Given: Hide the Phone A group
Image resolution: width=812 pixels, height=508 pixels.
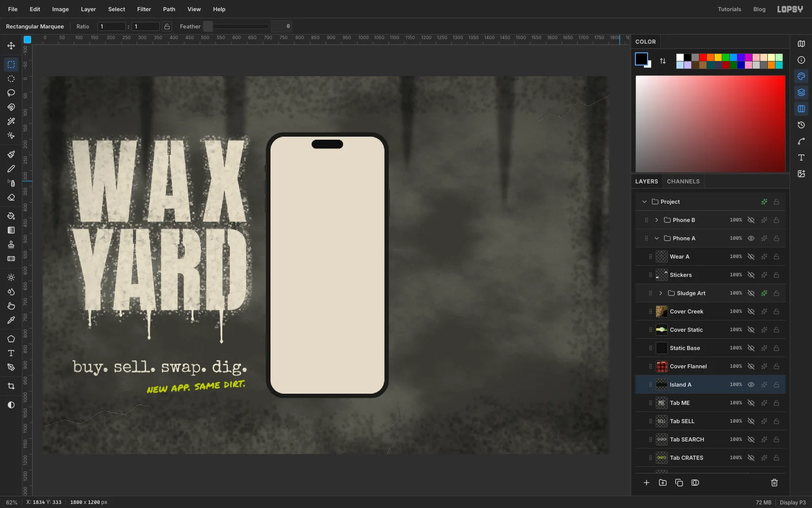Looking at the screenshot, I should pos(751,238).
